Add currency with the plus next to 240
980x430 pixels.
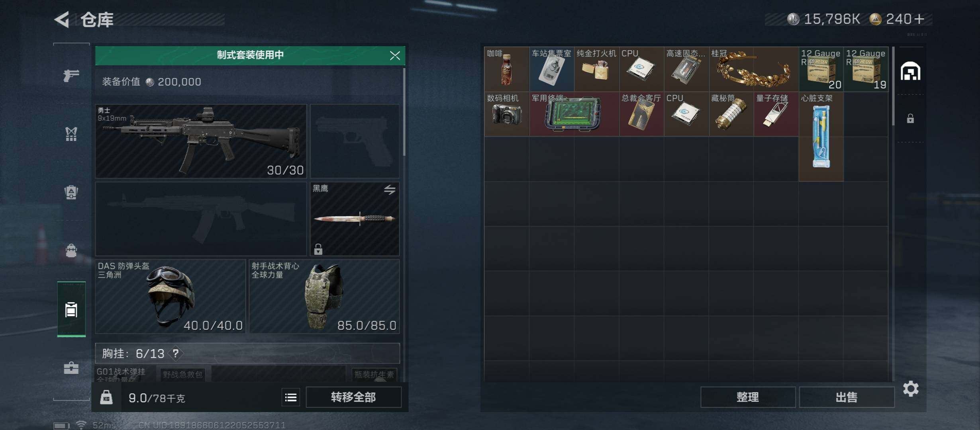(x=919, y=19)
